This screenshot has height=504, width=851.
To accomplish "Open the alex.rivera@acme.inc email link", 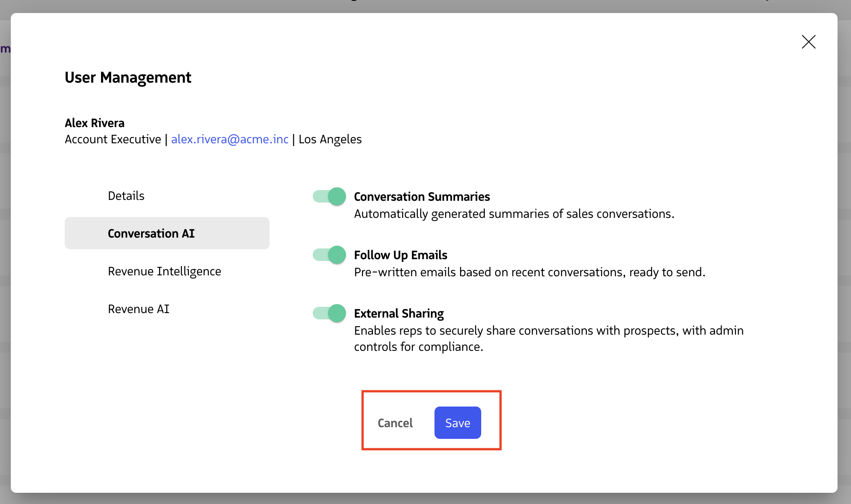I will coord(230,139).
